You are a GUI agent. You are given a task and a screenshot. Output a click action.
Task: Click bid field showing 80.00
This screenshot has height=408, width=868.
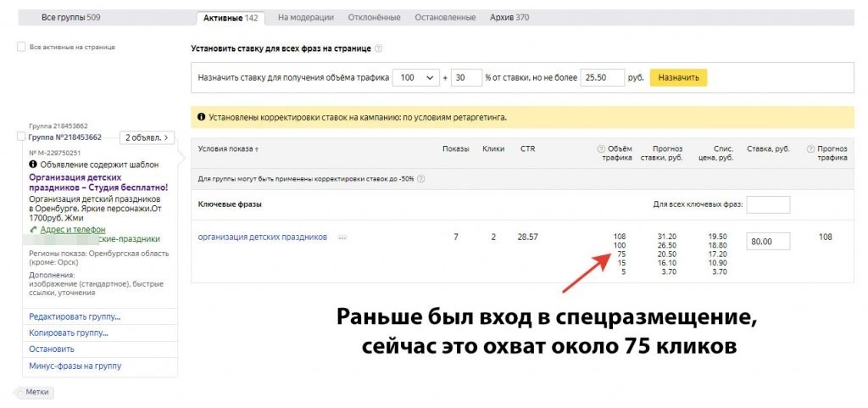768,242
